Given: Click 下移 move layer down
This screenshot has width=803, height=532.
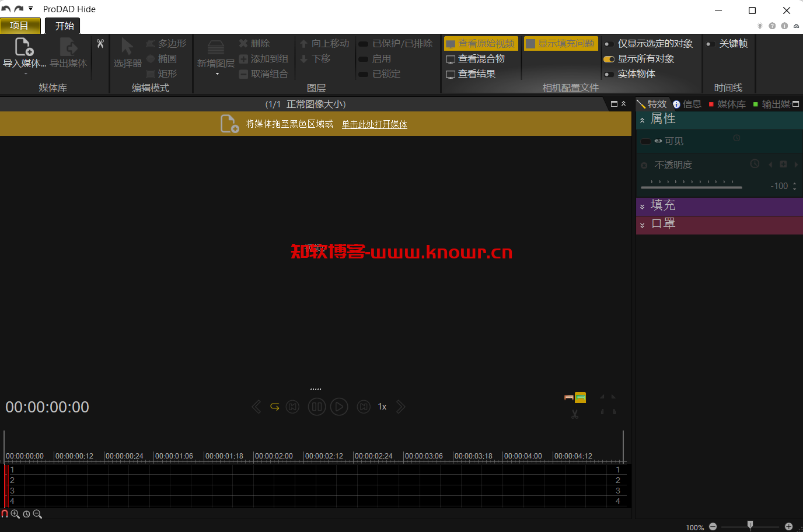Looking at the screenshot, I should (315, 59).
